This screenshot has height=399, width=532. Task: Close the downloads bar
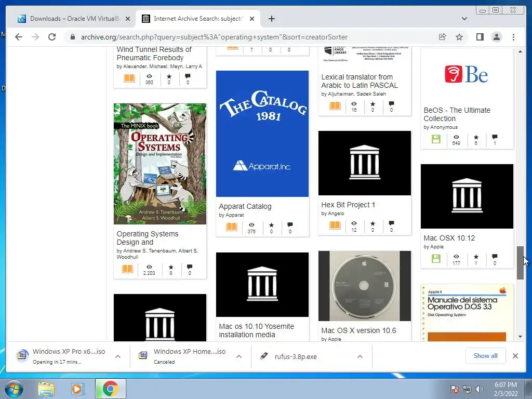point(515,356)
